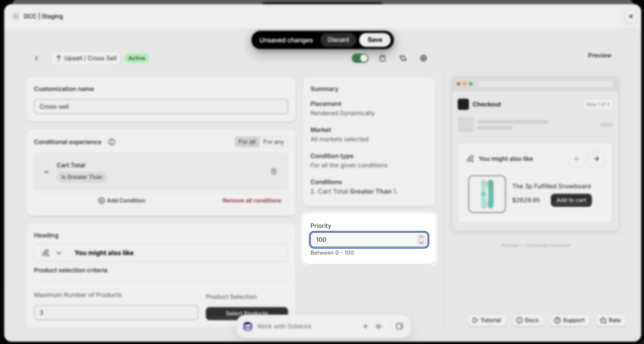
Task: Delete the Cart Total condition
Action: pyautogui.click(x=274, y=172)
